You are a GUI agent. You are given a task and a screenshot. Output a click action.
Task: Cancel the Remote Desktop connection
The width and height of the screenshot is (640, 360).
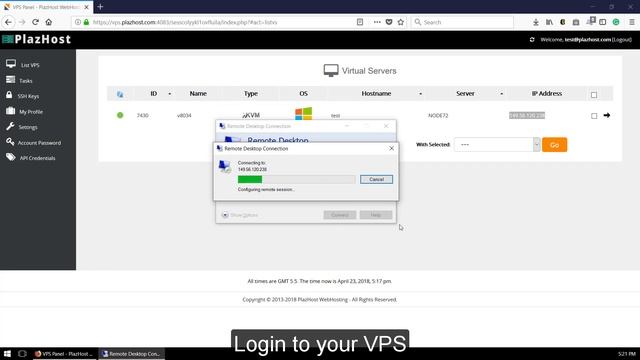pyautogui.click(x=376, y=179)
